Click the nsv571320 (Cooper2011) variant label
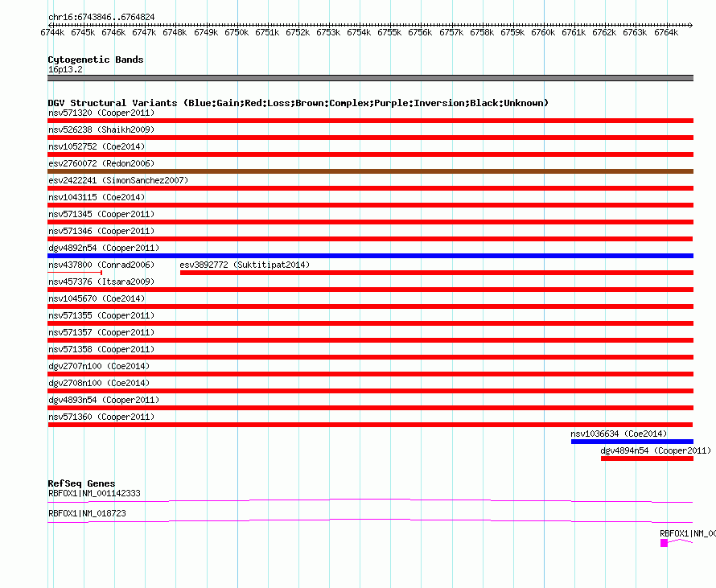 (101, 113)
